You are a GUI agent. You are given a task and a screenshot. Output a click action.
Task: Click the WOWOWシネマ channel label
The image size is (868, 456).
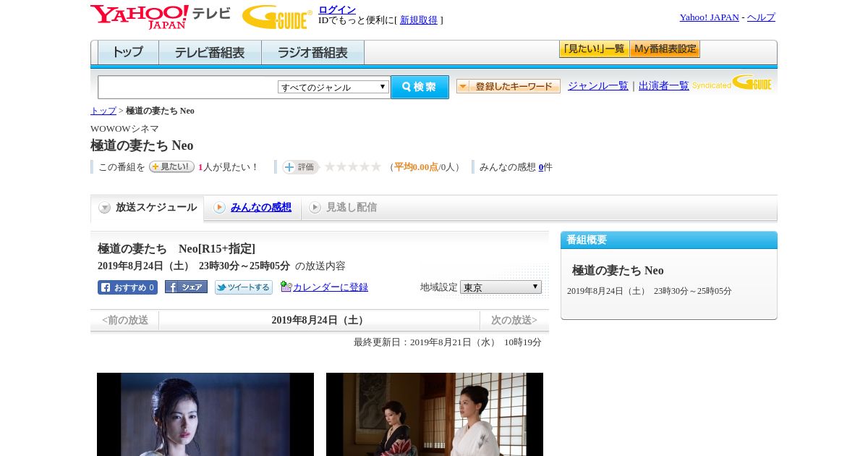[x=124, y=129]
